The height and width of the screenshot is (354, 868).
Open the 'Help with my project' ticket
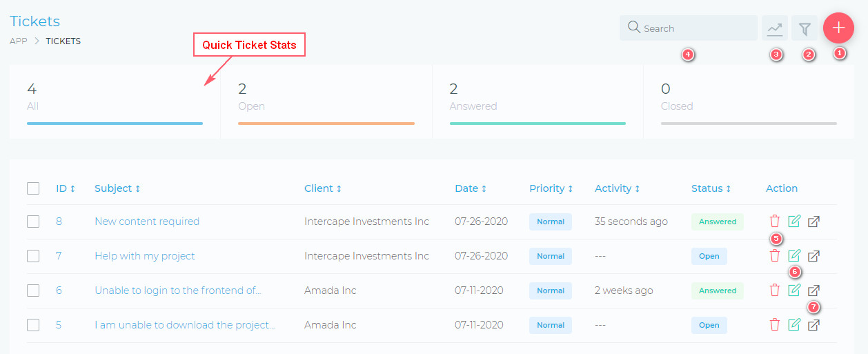(x=145, y=256)
